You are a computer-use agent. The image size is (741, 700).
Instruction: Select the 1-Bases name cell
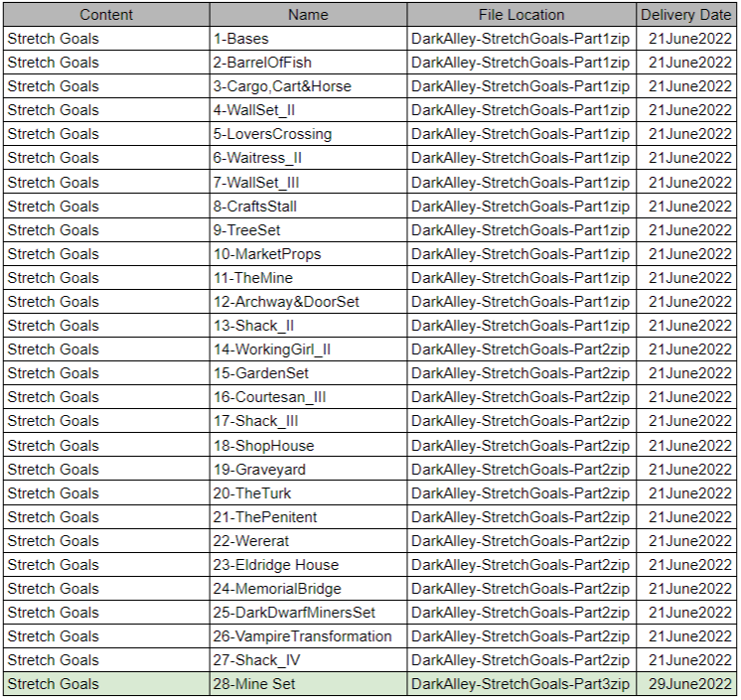pyautogui.click(x=308, y=39)
